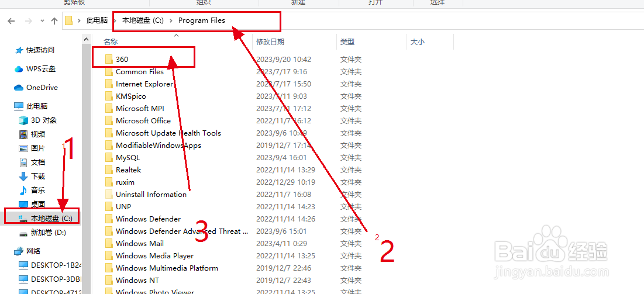Select the Microsoft Office folder
The image size is (644, 294).
(x=143, y=121)
